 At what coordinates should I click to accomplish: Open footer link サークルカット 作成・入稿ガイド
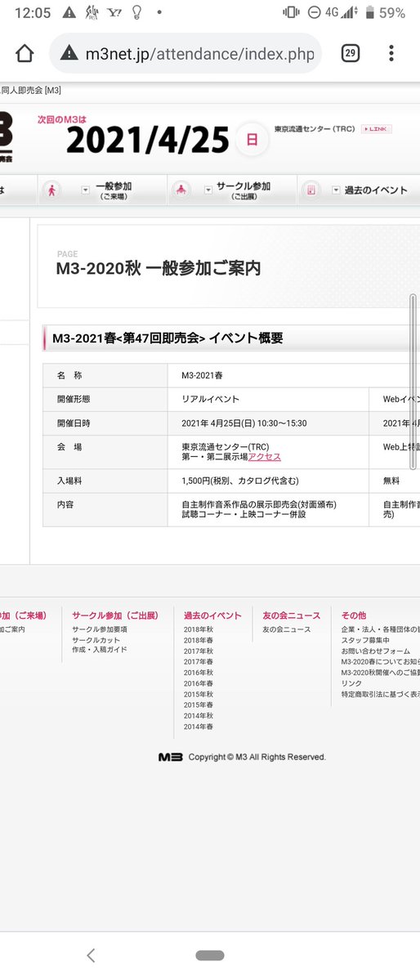coord(100,645)
